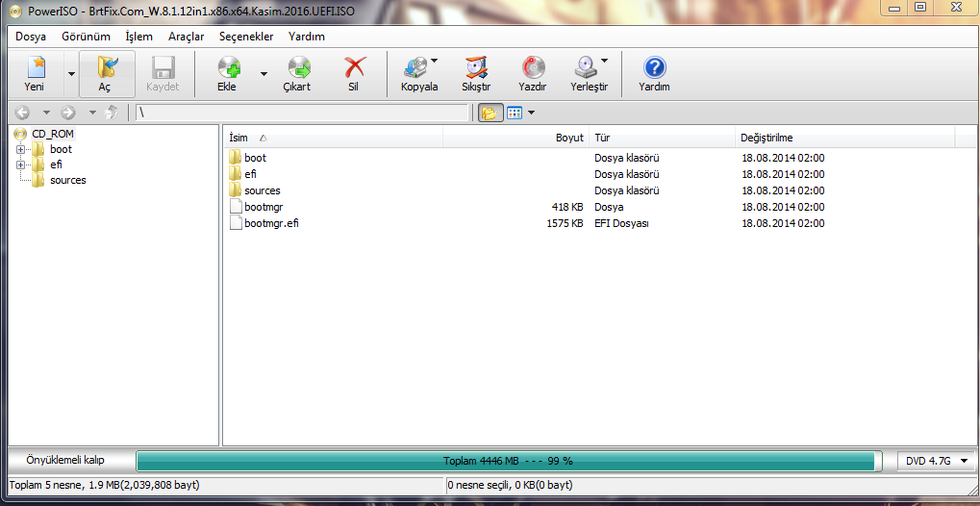This screenshot has height=506, width=980.
Task: Click the Back navigation arrow icon
Action: (22, 113)
